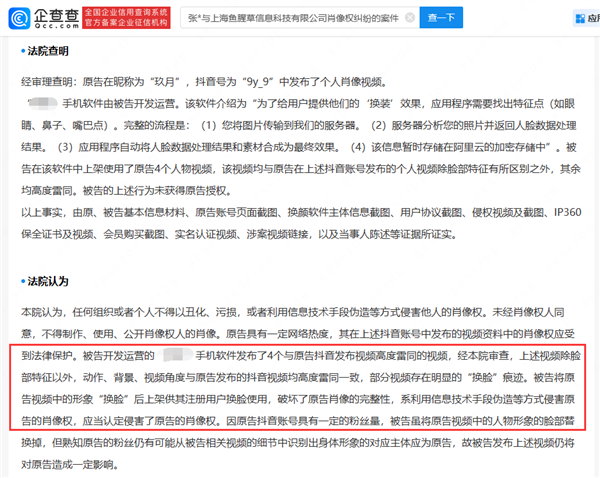Click the blurred app name in 法院认为
The width and height of the screenshot is (600, 478).
[178, 355]
